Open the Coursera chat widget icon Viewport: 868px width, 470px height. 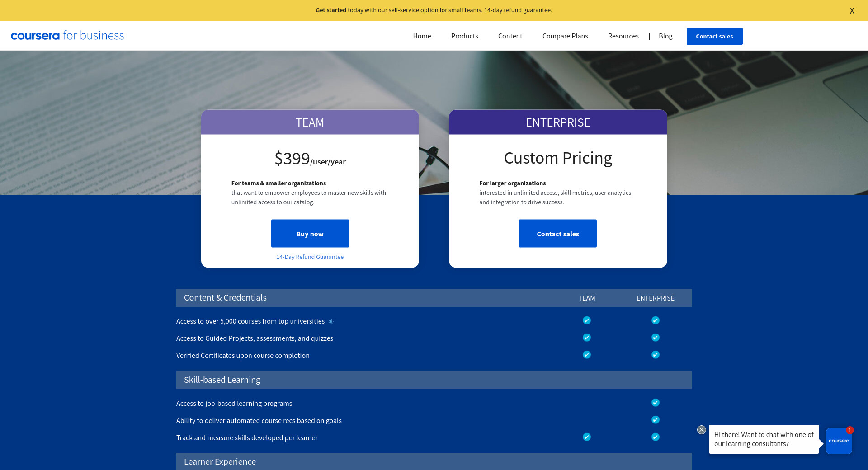[839, 441]
